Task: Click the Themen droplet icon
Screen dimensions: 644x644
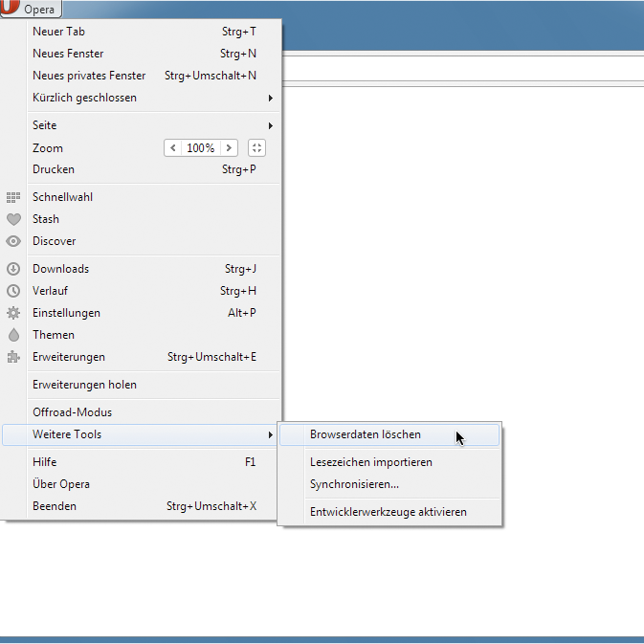Action: [13, 335]
